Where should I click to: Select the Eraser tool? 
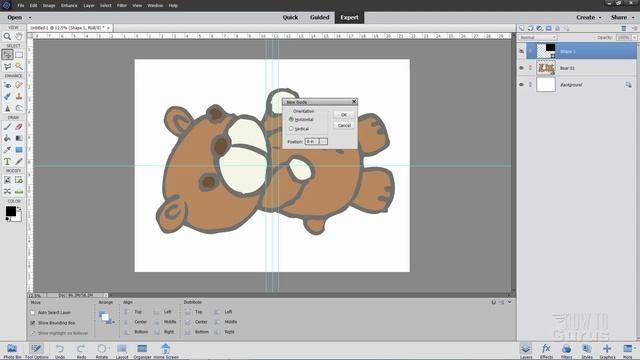tap(19, 127)
